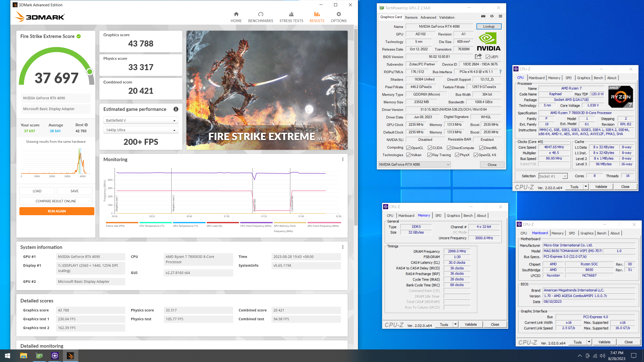
Task: Click the SAVE button in 3DMark
Action: tap(74, 191)
